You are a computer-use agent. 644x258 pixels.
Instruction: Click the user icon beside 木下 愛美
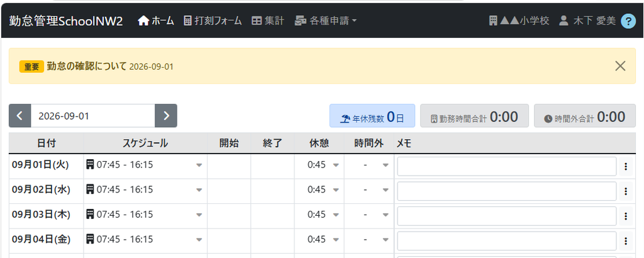pyautogui.click(x=564, y=21)
